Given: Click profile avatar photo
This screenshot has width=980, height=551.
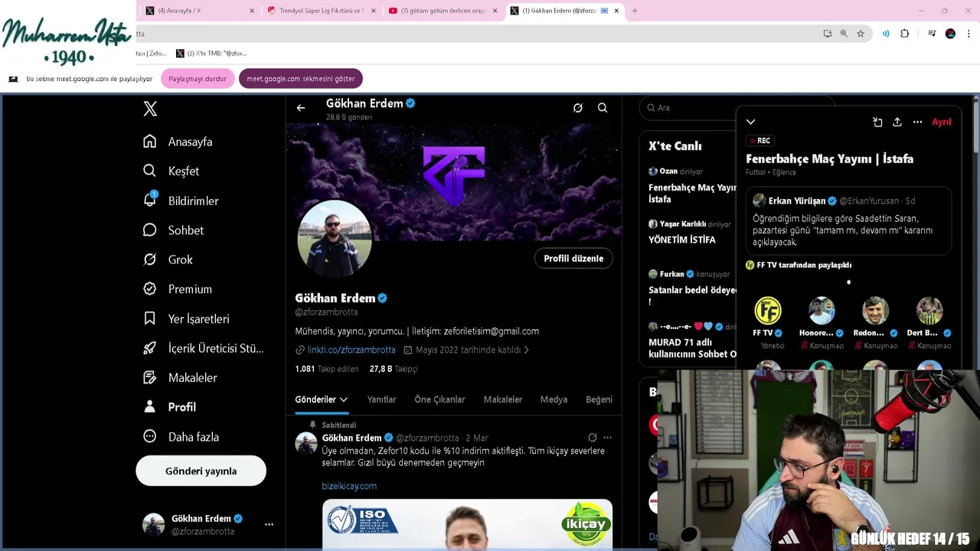Looking at the screenshot, I should tap(335, 239).
